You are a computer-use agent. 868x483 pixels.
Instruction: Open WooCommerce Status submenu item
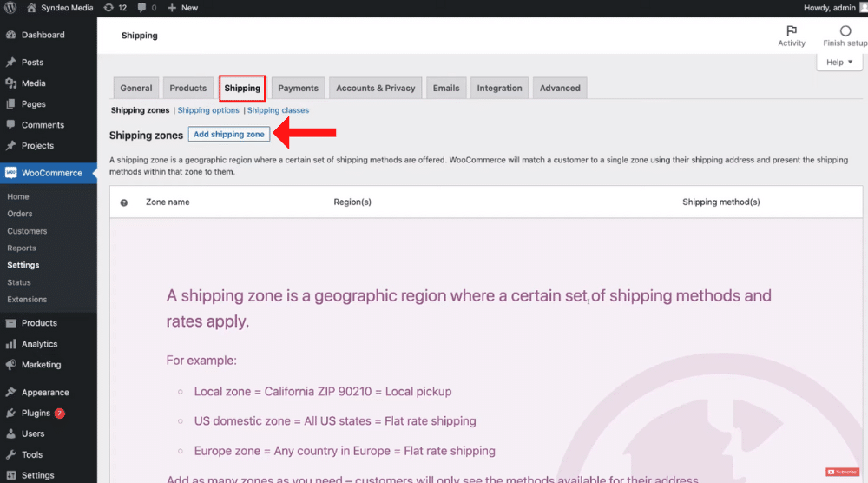(19, 282)
